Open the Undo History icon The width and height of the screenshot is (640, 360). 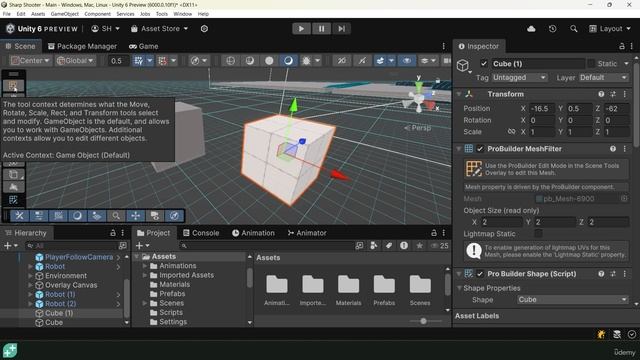(x=552, y=29)
